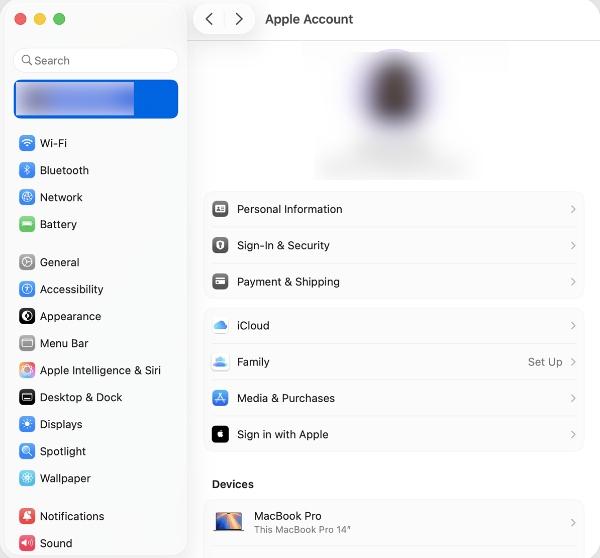600x558 pixels.
Task: Click the Family sharing icon
Action: pyautogui.click(x=220, y=362)
